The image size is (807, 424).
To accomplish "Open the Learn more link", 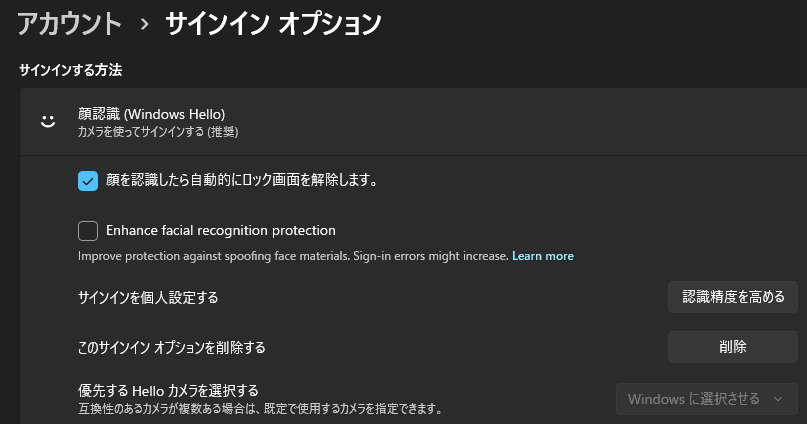I will pos(543,256).
